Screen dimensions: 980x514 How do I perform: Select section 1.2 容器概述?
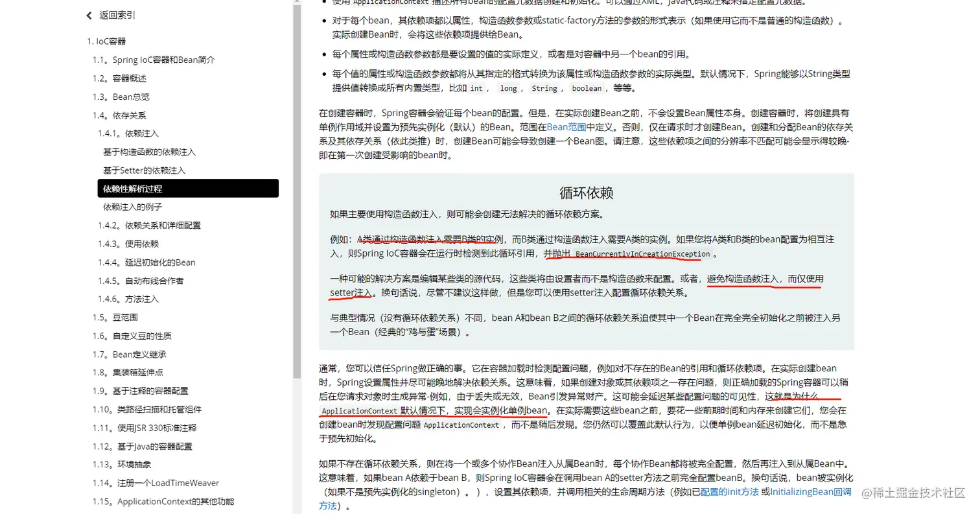[119, 78]
